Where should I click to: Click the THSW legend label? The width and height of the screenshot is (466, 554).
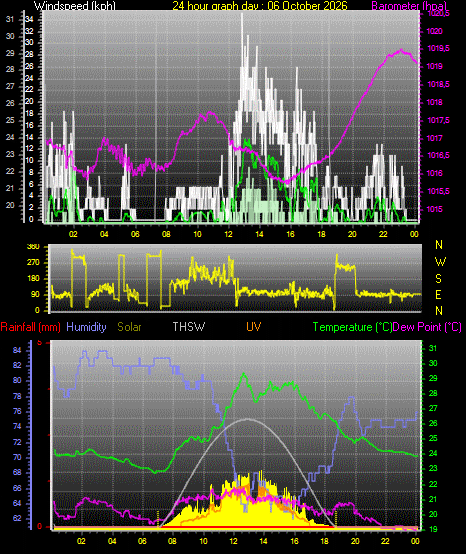(x=189, y=327)
